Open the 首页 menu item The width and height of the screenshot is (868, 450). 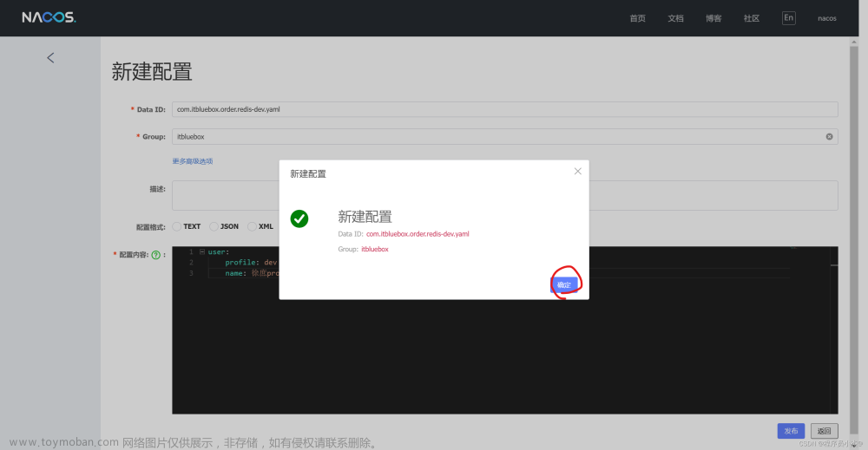coord(637,18)
